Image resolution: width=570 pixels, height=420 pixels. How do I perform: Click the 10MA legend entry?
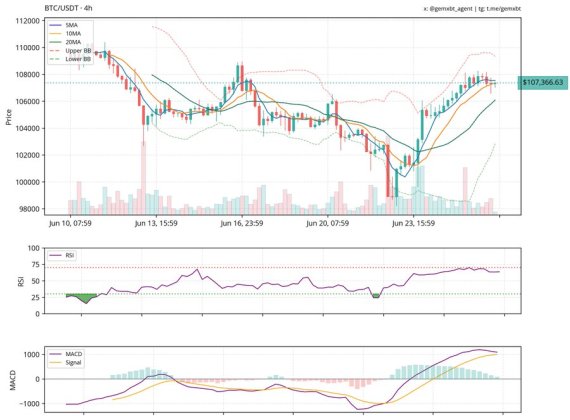click(x=65, y=33)
